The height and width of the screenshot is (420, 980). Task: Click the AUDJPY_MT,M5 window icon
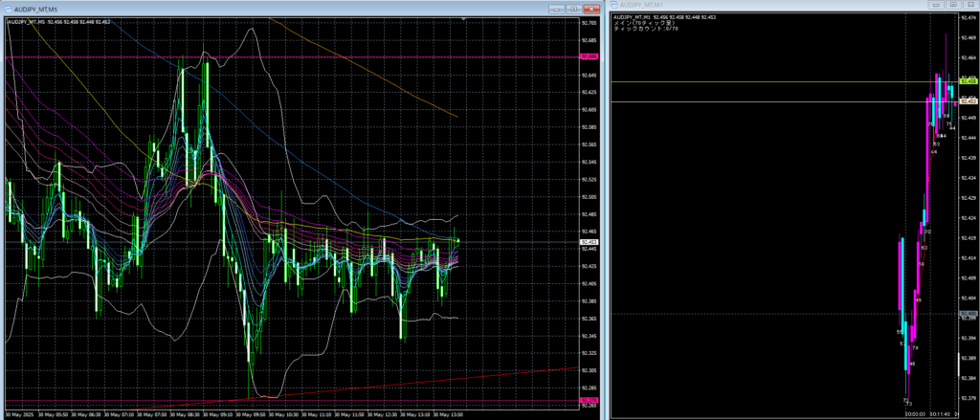(x=7, y=10)
